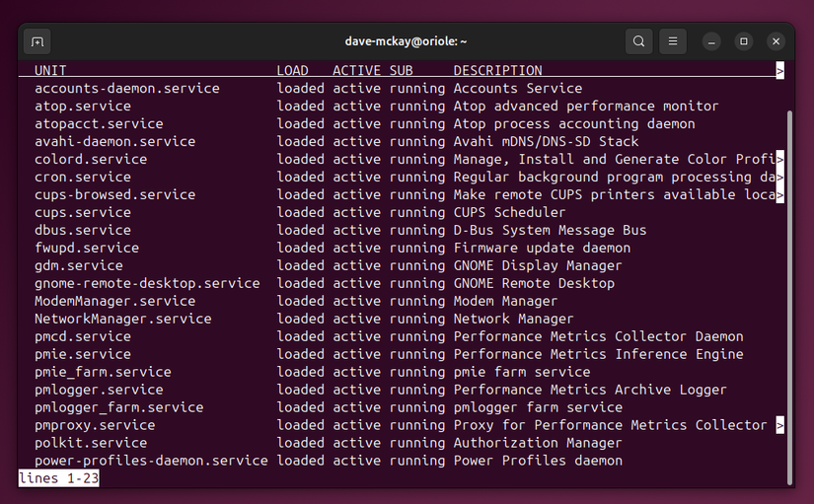
Task: Minimize the terminal window
Action: (x=712, y=41)
